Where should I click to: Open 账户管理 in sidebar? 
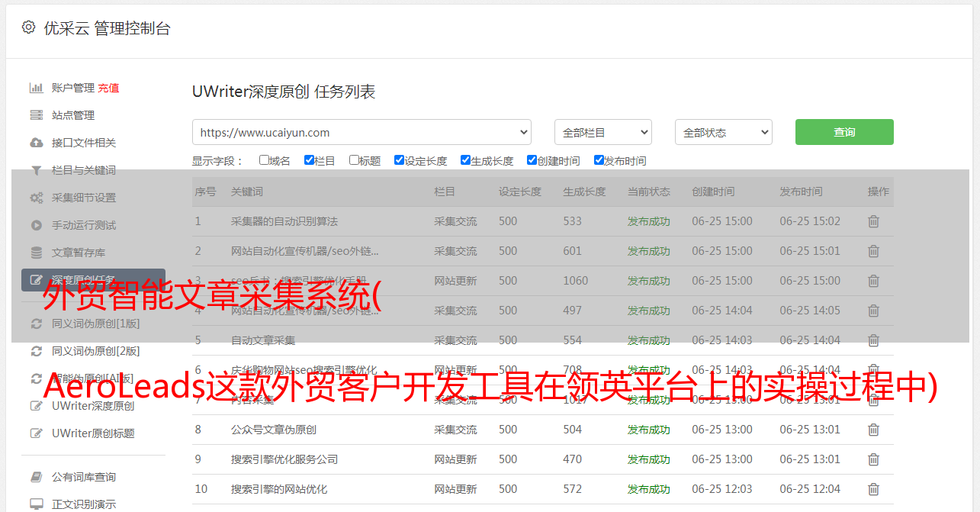73,88
